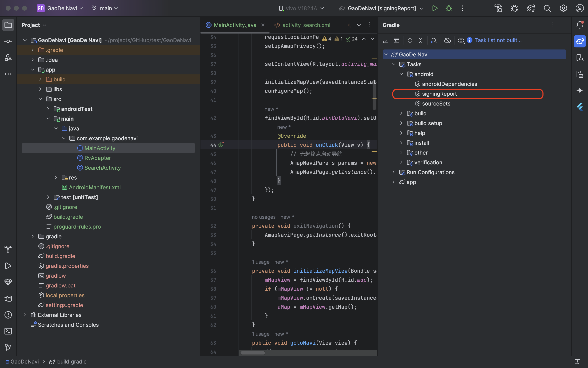Open Gradle panel options menu
Viewport: 588px width, 368px height.
[552, 25]
